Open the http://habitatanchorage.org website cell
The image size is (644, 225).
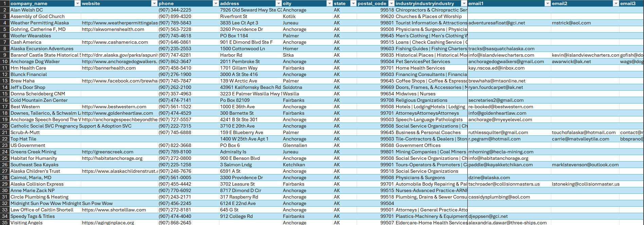click(119, 158)
